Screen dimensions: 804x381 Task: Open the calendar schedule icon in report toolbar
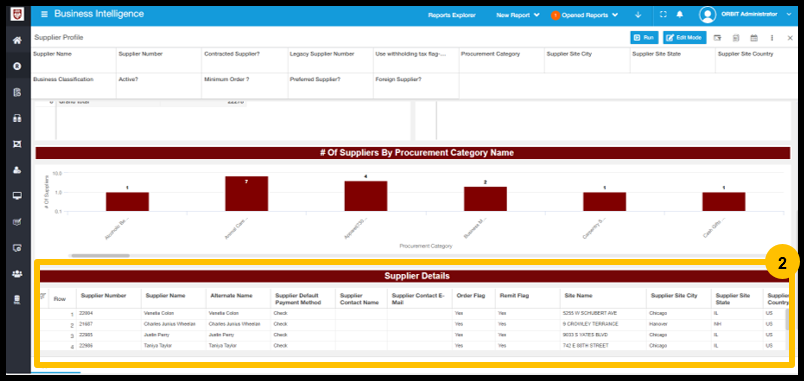pos(754,38)
